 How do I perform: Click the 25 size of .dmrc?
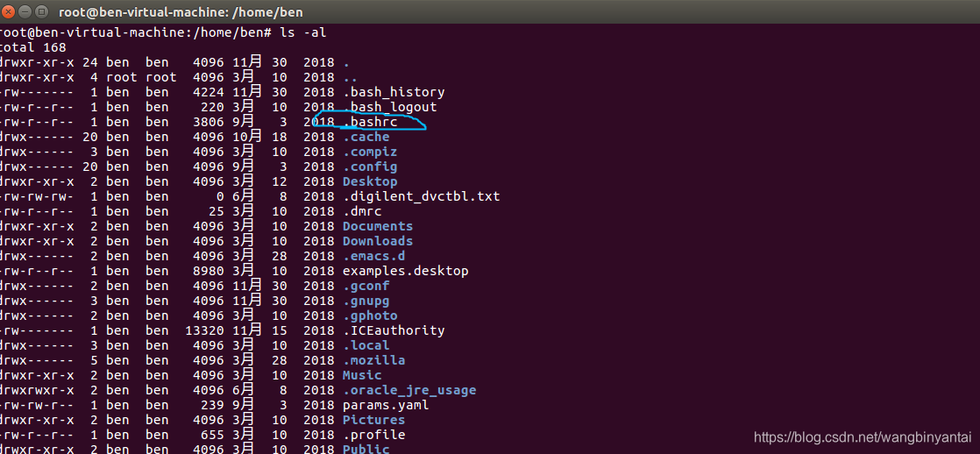pyautogui.click(x=217, y=211)
